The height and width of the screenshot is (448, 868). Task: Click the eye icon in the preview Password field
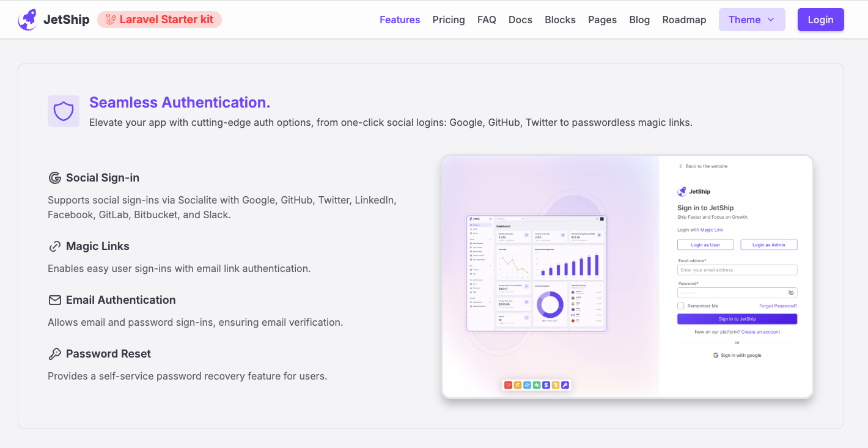coord(791,293)
